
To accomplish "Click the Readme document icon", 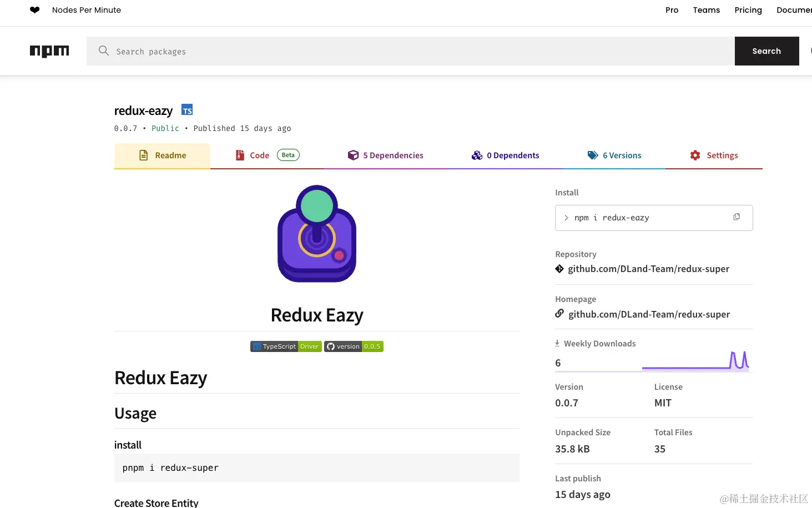I will pyautogui.click(x=144, y=155).
